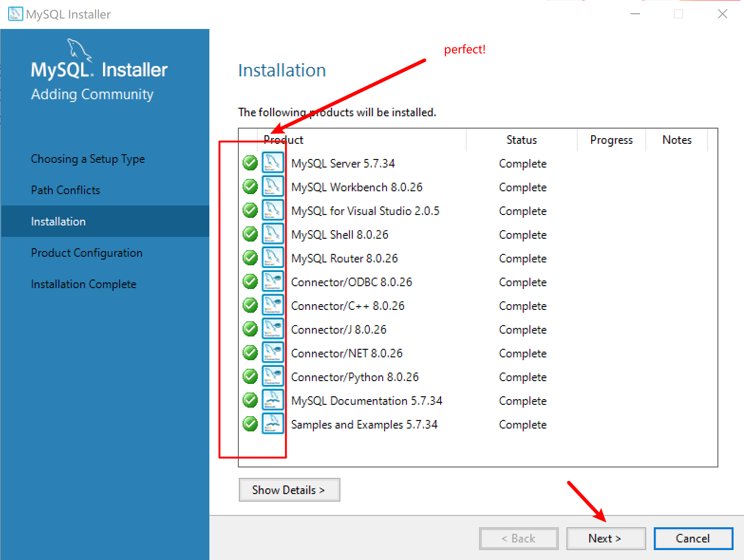Click the Status column header
This screenshot has height=560, width=744.
pos(522,140)
